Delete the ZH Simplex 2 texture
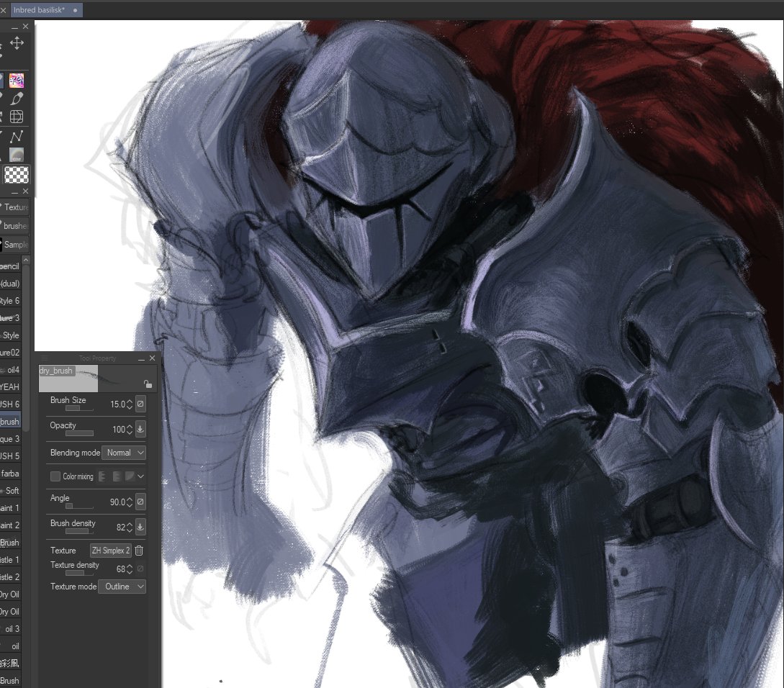Viewport: 784px width, 688px height. pos(139,551)
